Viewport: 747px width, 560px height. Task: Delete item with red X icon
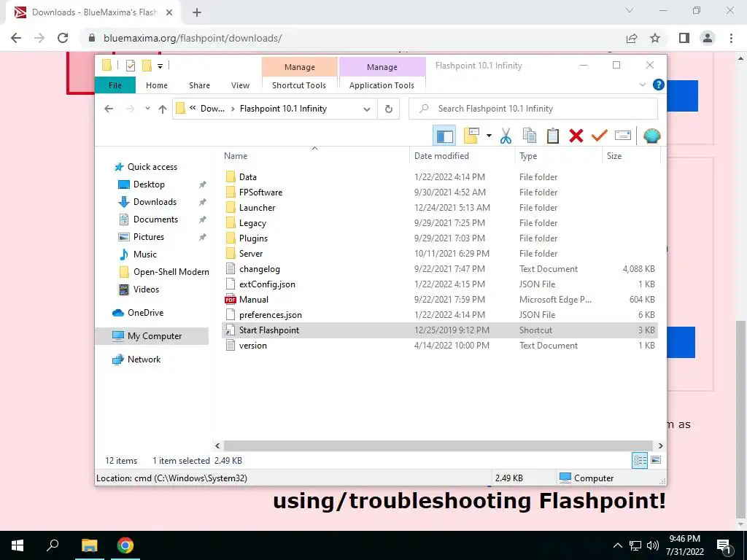576,136
